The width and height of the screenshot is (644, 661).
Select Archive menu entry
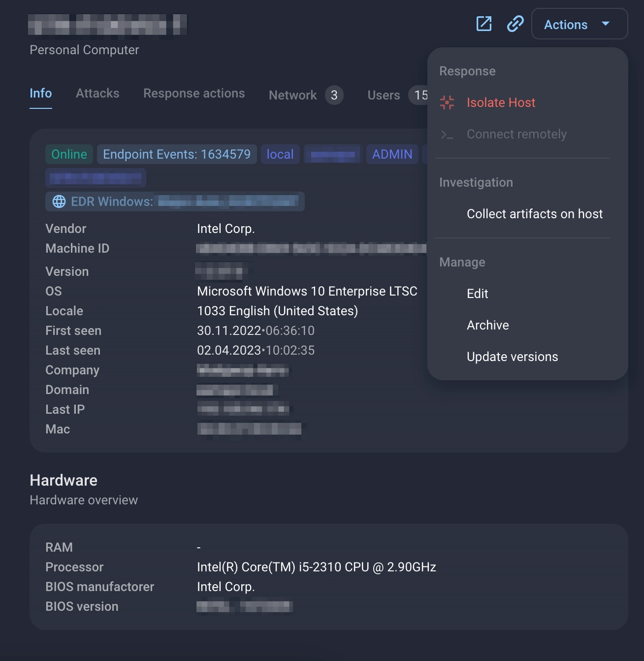tap(488, 325)
